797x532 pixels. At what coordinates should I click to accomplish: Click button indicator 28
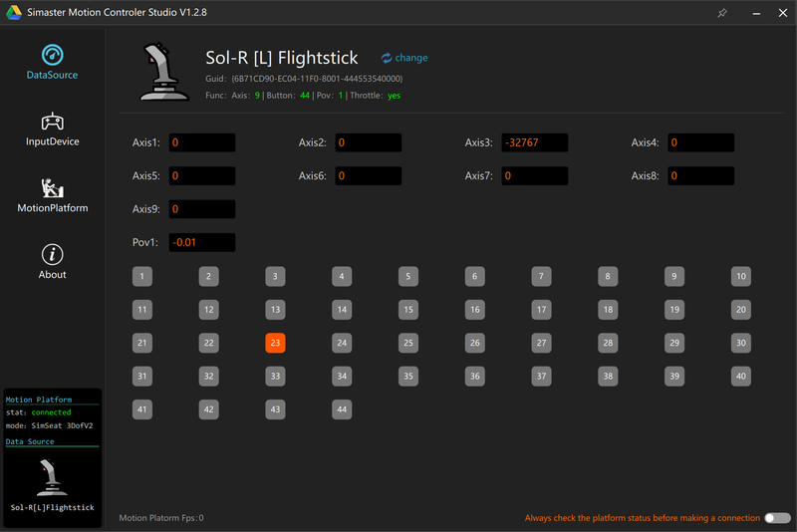coord(608,343)
